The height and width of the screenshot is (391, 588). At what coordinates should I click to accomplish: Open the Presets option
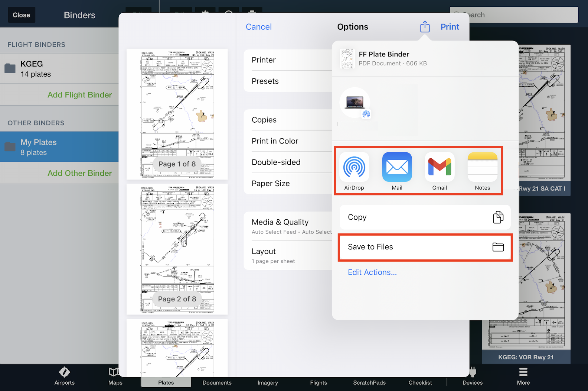coord(288,81)
